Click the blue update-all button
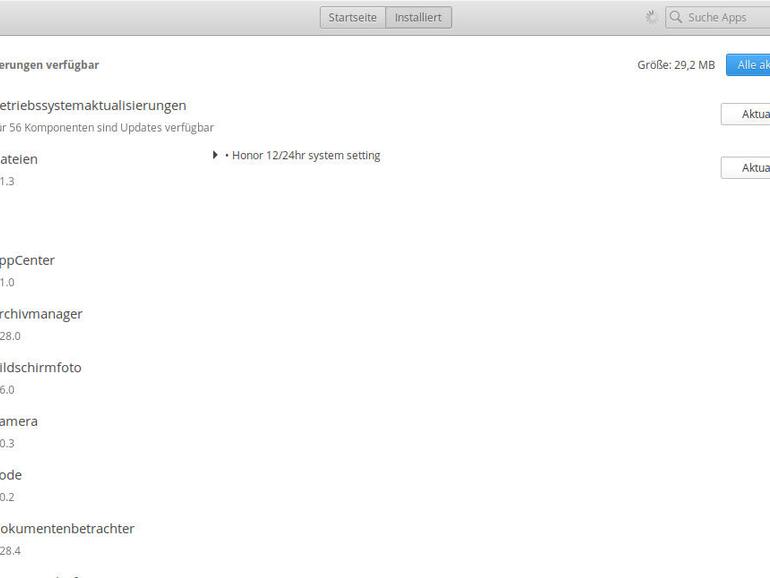This screenshot has height=578, width=770. [x=748, y=65]
